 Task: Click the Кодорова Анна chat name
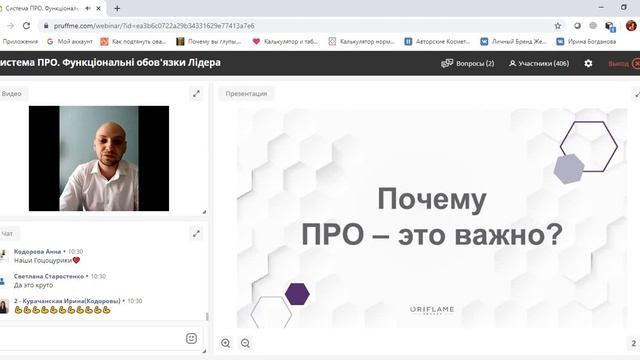[x=37, y=251]
